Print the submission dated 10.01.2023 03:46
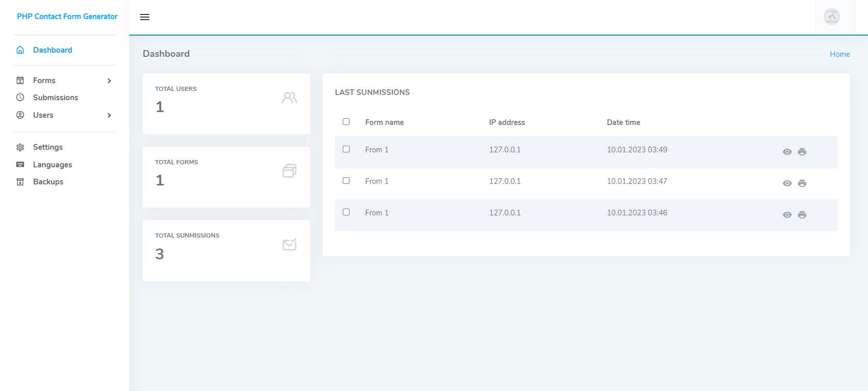 click(802, 215)
